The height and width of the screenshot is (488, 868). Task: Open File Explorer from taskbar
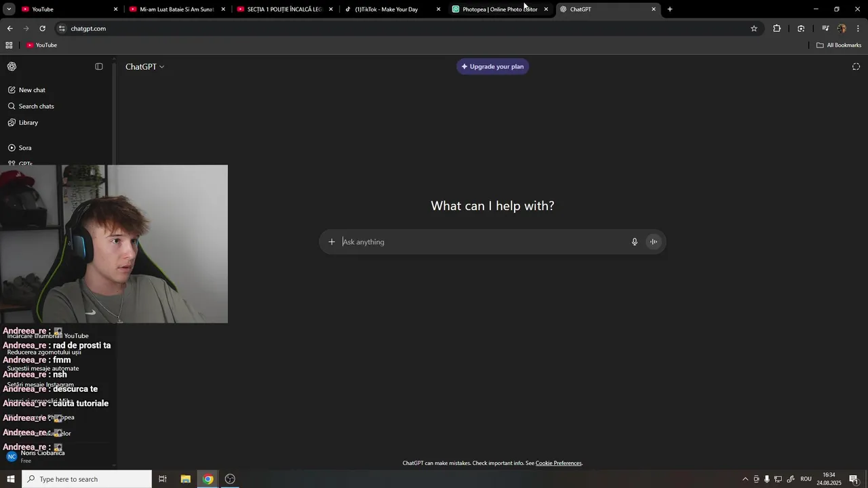[185, 479]
